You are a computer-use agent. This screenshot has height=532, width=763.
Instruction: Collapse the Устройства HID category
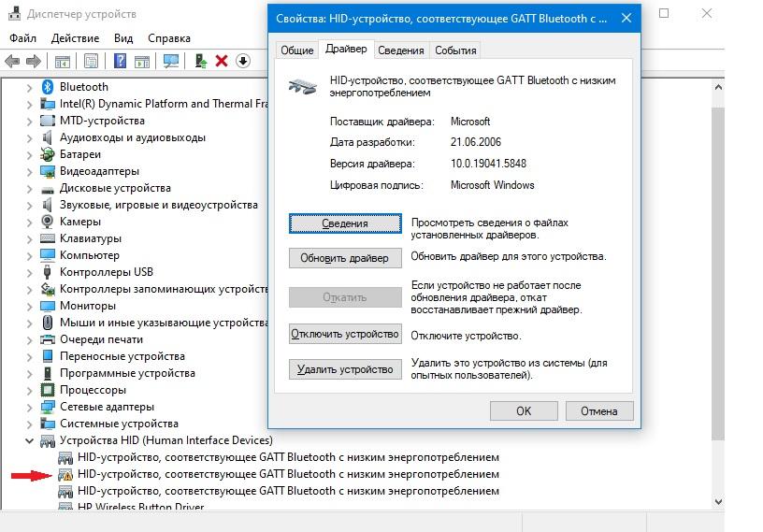click(x=31, y=440)
